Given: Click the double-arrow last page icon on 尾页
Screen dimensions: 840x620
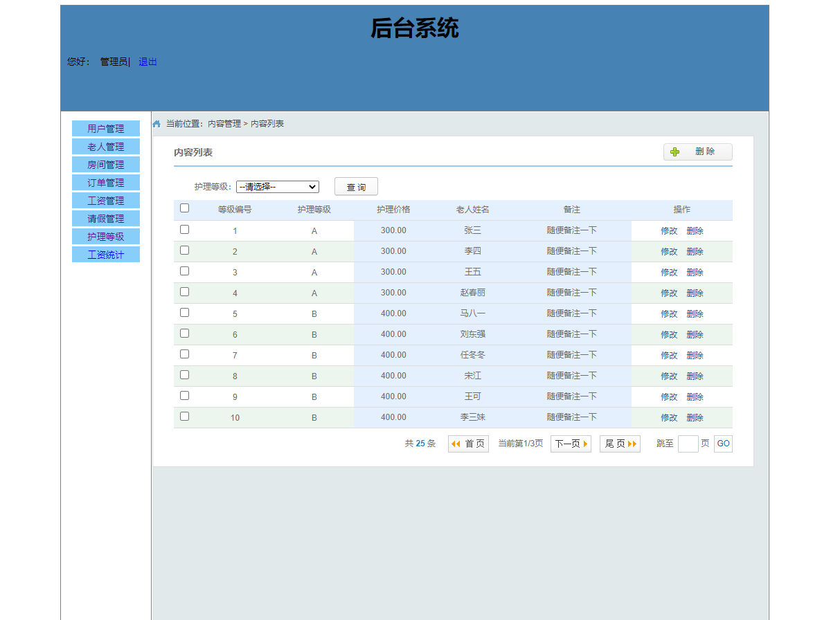Looking at the screenshot, I should click(632, 444).
